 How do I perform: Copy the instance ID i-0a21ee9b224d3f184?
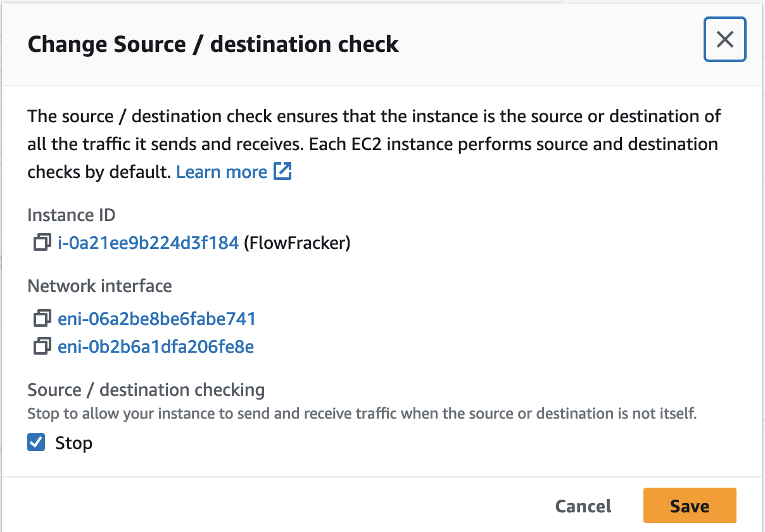[42, 243]
